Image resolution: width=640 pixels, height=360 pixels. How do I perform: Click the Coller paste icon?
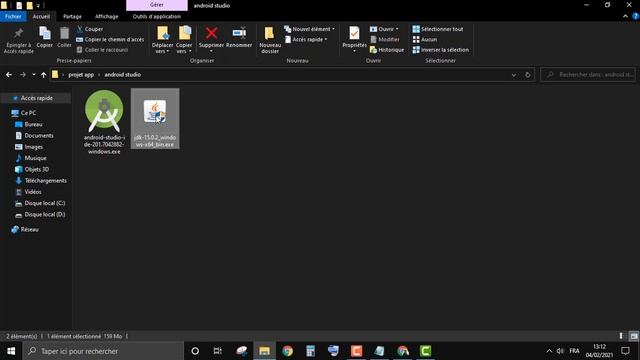(x=64, y=38)
